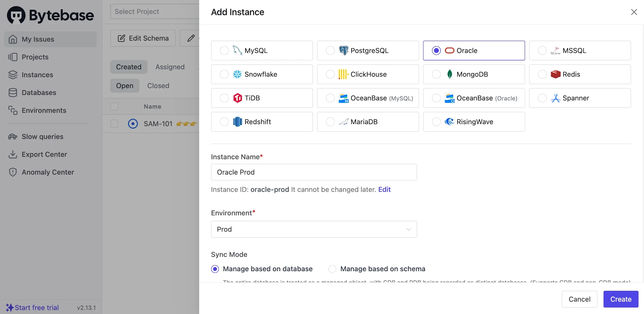This screenshot has height=314, width=644.
Task: Select the Redshift radio button
Action: [224, 122]
